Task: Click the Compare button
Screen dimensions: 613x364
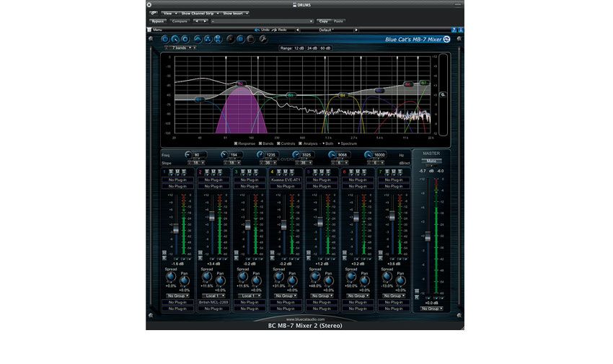Action: pyautogui.click(x=180, y=21)
